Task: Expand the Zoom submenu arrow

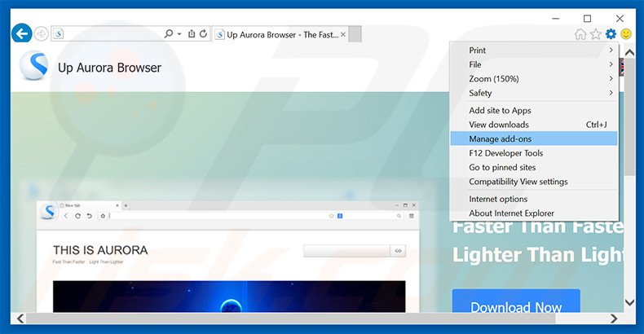Action: 611,79
